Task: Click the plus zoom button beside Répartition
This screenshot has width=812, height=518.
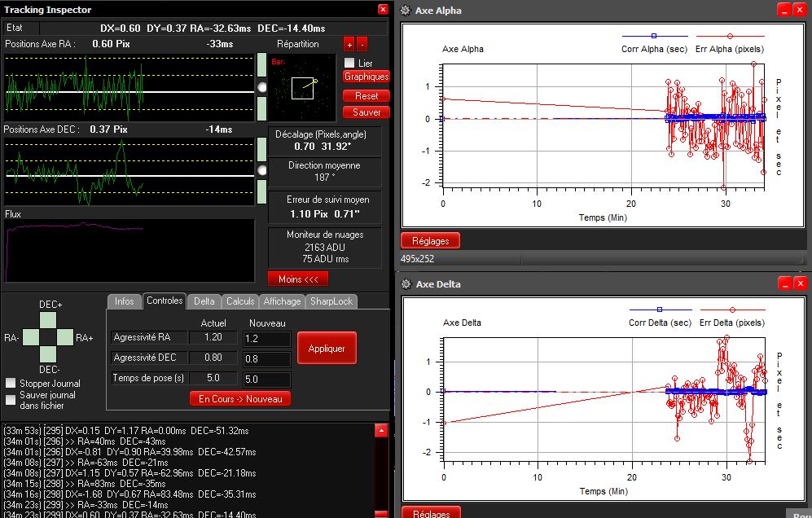Action: 349,44
